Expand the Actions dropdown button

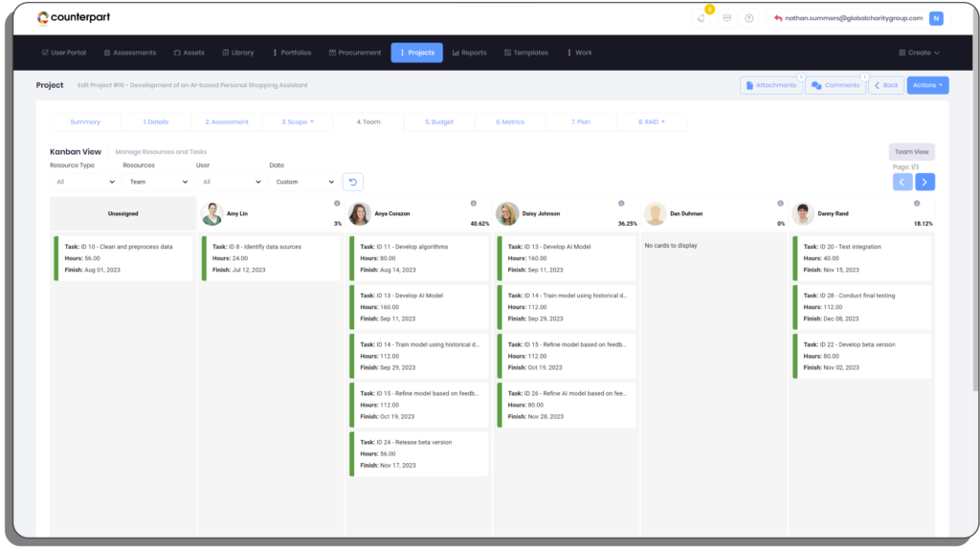pyautogui.click(x=927, y=85)
